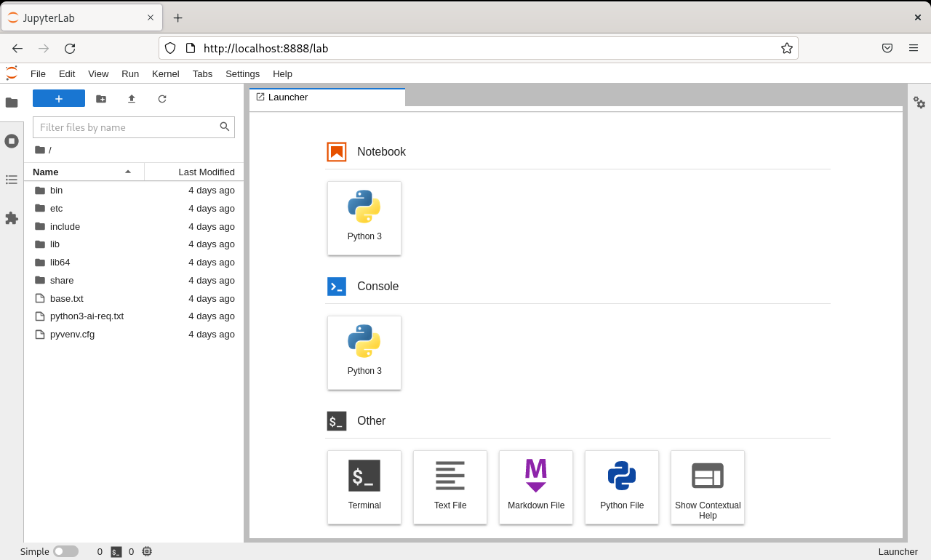Toggle Simple mode in the status bar

[65, 551]
